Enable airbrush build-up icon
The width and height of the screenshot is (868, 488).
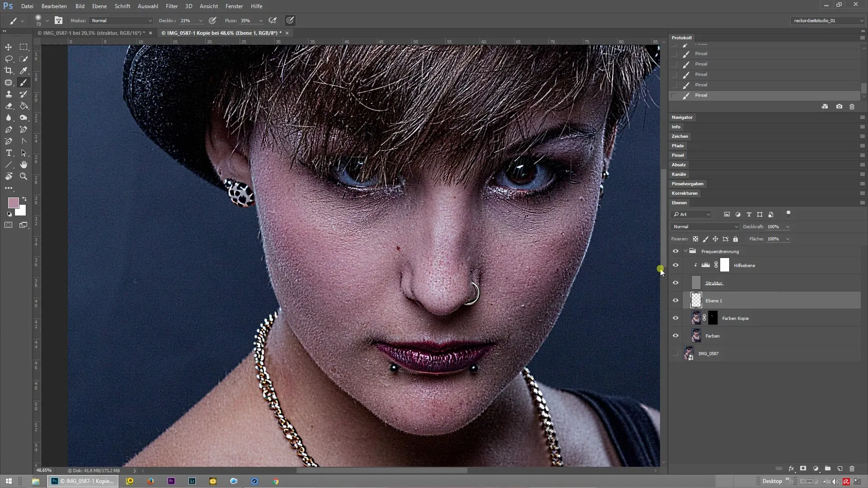pyautogui.click(x=273, y=20)
